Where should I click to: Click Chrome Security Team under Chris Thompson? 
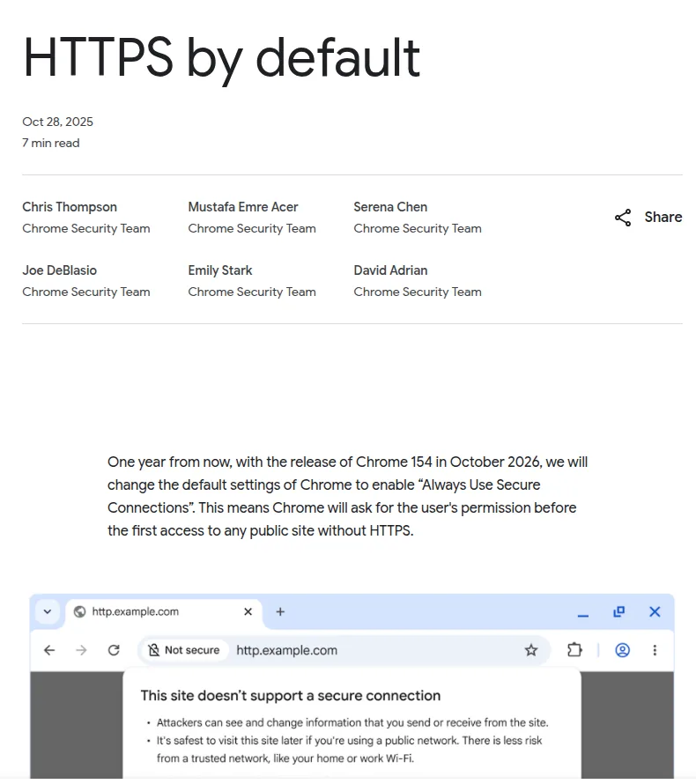(86, 228)
